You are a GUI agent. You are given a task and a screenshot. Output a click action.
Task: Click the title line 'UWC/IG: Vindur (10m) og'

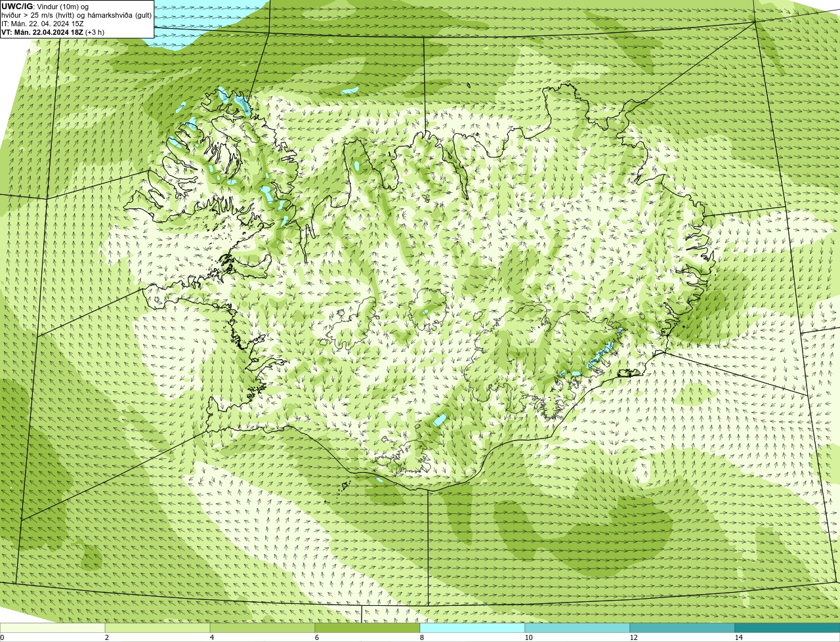point(45,6)
